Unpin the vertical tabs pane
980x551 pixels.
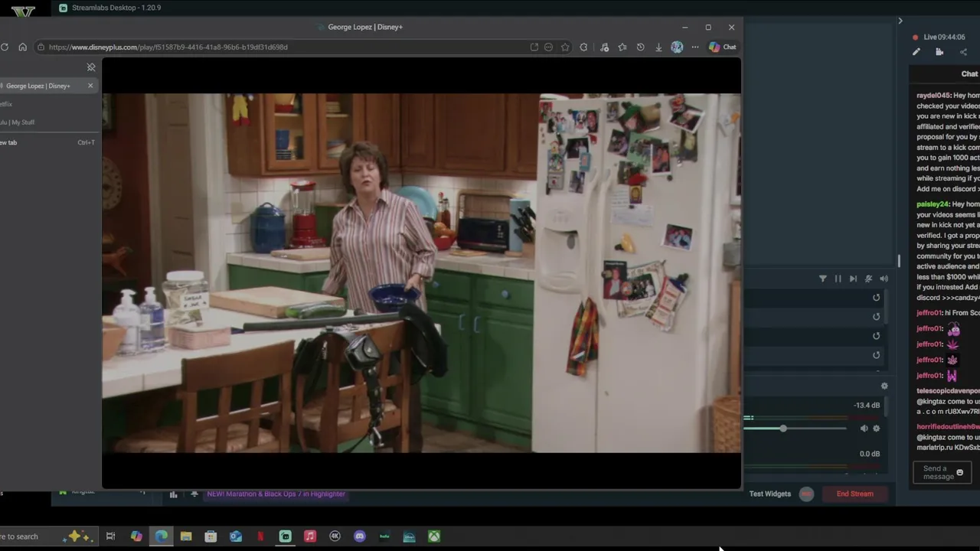[x=91, y=67]
